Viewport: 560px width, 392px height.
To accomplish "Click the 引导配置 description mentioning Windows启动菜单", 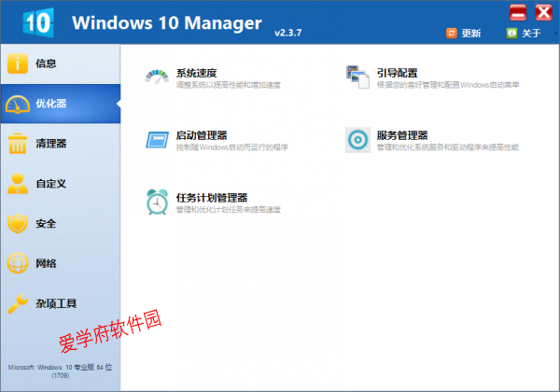I will [x=448, y=85].
